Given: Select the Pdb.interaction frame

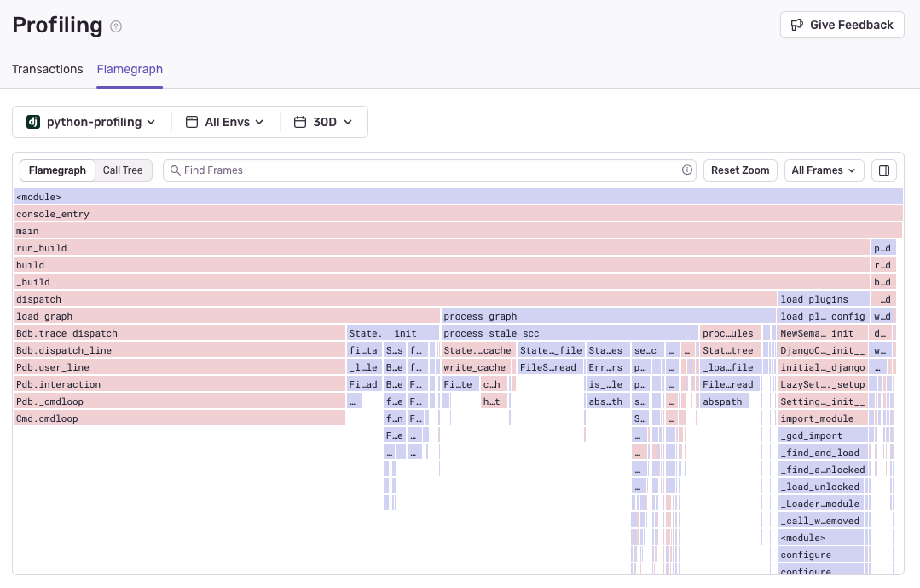Looking at the screenshot, I should coord(180,383).
